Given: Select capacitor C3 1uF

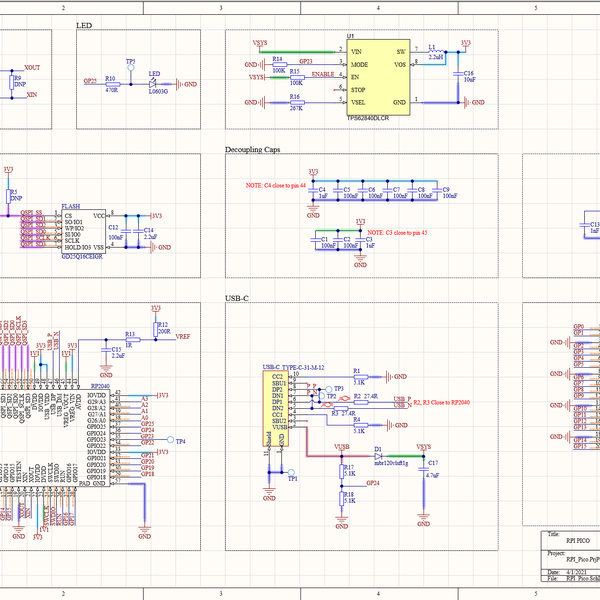Looking at the screenshot, I should point(360,240).
